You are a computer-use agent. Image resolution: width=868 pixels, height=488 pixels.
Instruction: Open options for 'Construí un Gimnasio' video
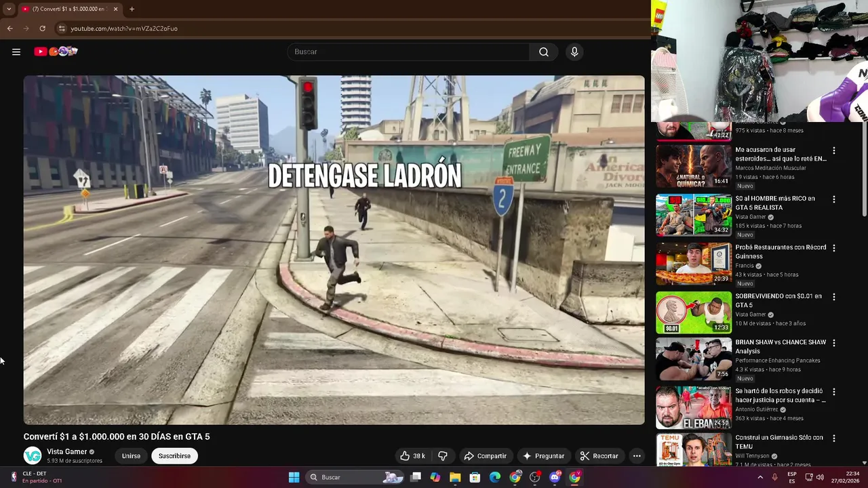point(834,439)
